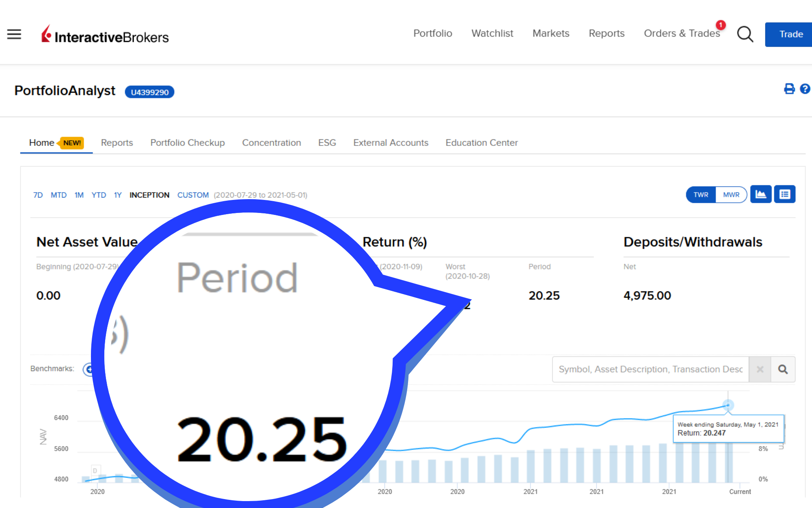Viewport: 812px width, 508px height.
Task: Switch to the Concentration tab
Action: pyautogui.click(x=271, y=143)
